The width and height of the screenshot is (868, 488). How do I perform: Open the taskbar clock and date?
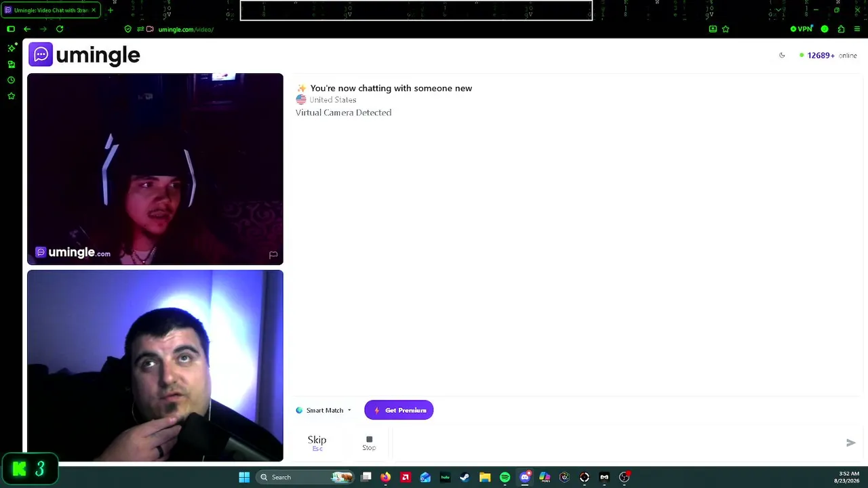tap(847, 477)
